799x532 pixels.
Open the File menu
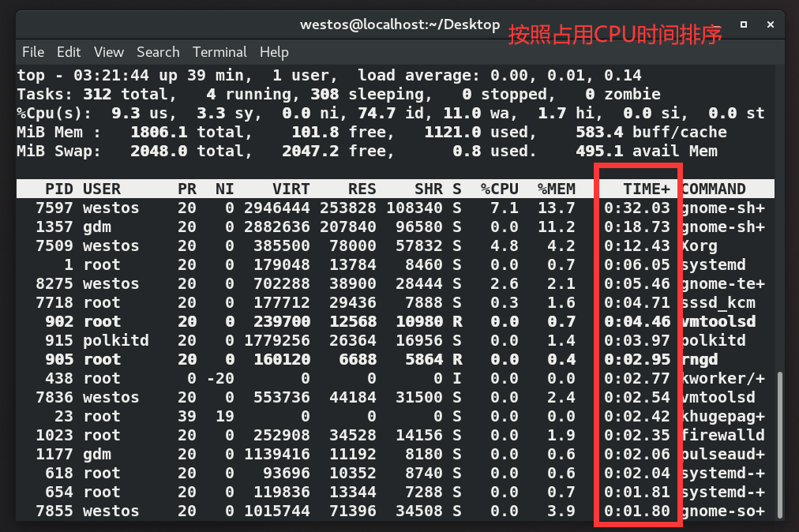33,52
